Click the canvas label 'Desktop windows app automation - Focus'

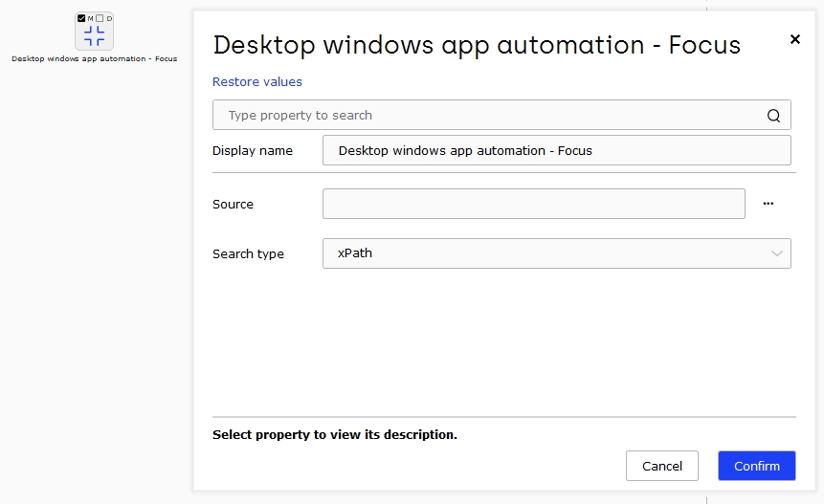94,58
